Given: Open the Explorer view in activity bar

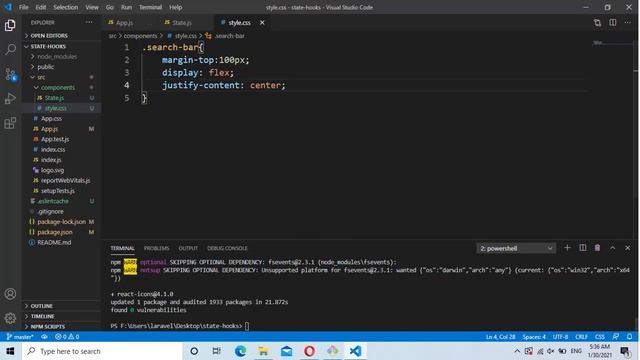Looking at the screenshot, I should (10, 26).
